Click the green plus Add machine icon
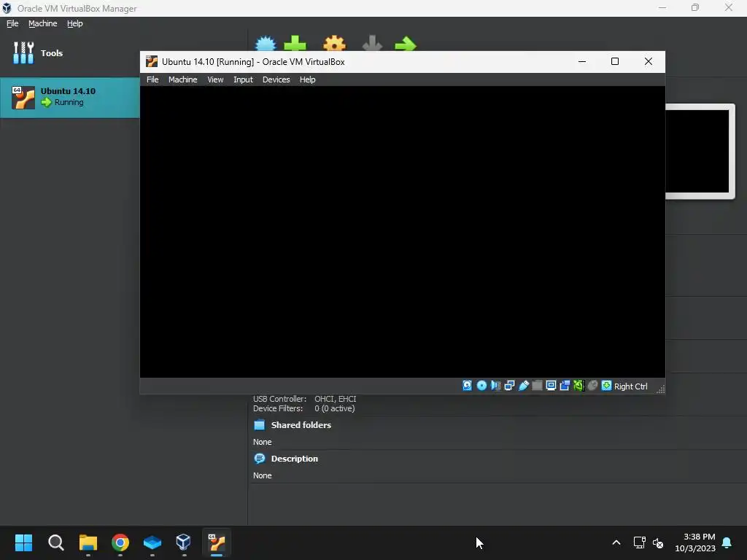 tap(295, 43)
